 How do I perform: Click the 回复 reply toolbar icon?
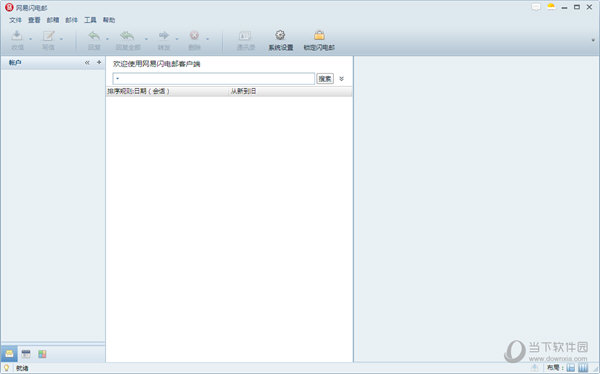pyautogui.click(x=94, y=36)
